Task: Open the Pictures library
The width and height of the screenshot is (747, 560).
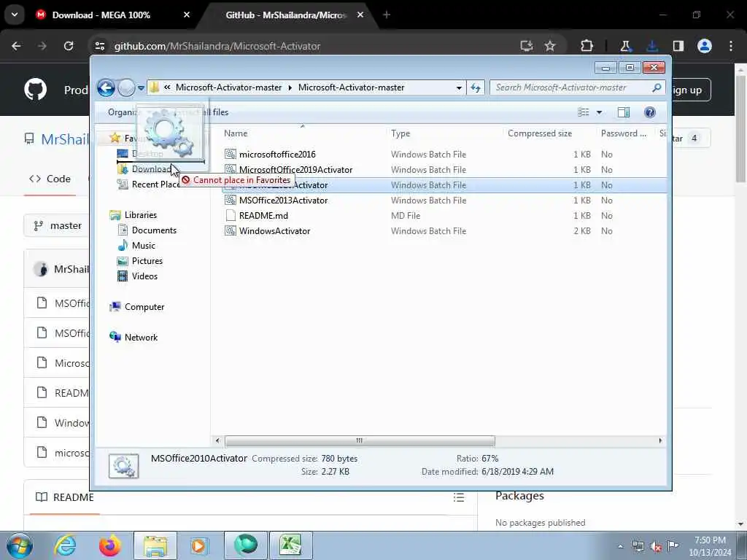Action: click(x=147, y=261)
